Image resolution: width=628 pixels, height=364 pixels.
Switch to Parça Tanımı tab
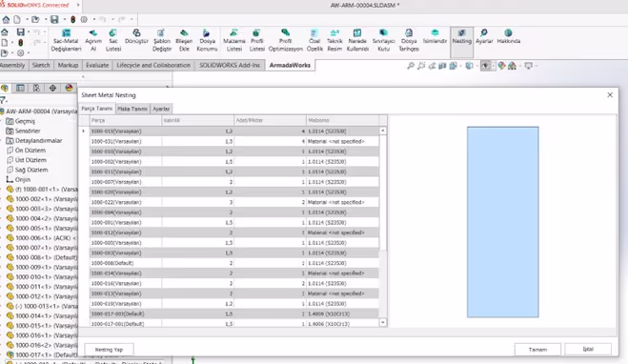pyautogui.click(x=97, y=109)
